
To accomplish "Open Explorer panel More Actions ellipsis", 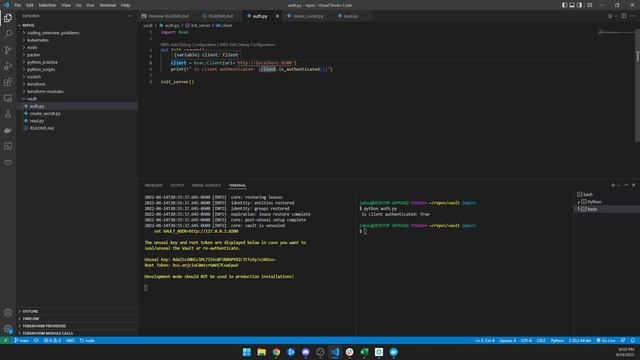I will pos(130,16).
